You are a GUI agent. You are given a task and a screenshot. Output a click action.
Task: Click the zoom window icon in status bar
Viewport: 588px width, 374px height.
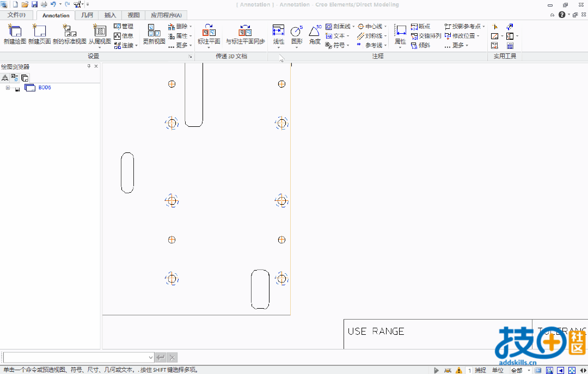(549, 370)
